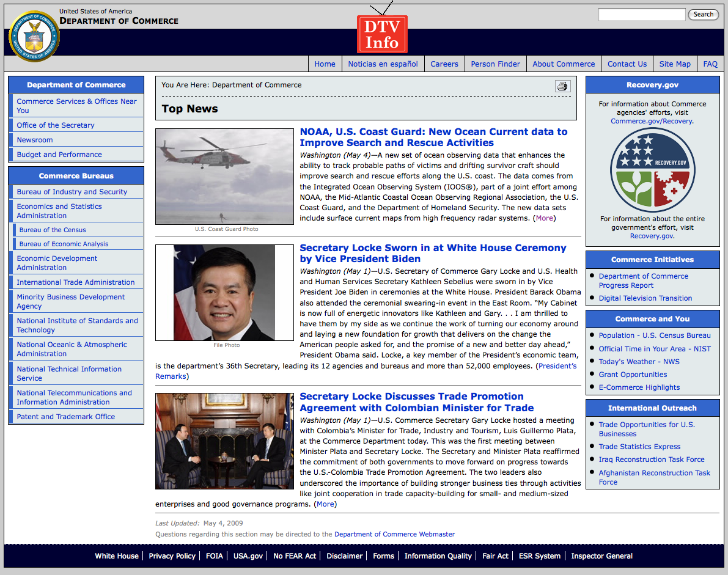Open Information Quality footer link

pos(438,556)
